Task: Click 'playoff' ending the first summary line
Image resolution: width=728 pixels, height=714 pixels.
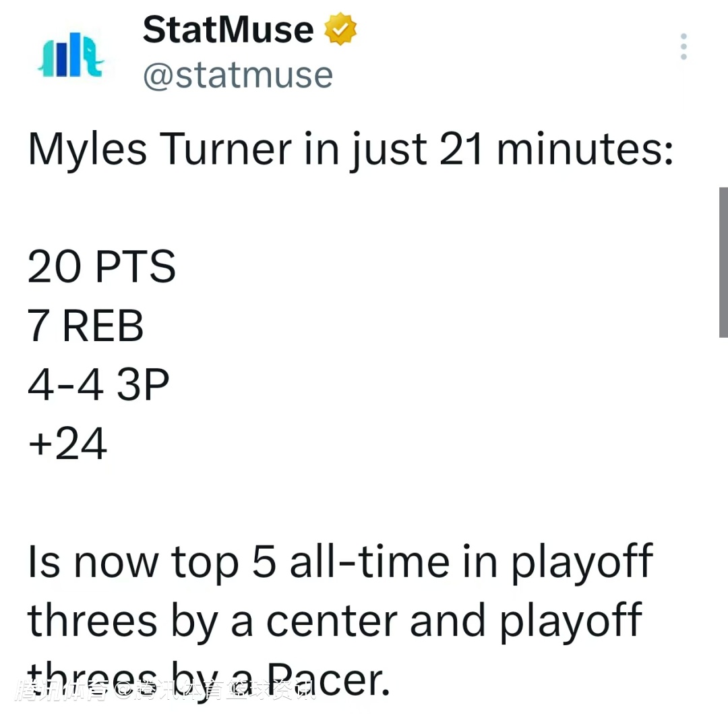Action: (x=582, y=563)
